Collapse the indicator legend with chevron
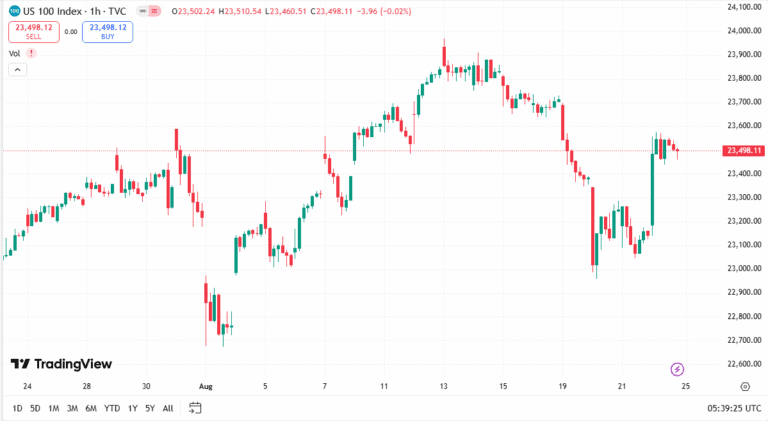This screenshot has width=768, height=421. click(x=17, y=70)
